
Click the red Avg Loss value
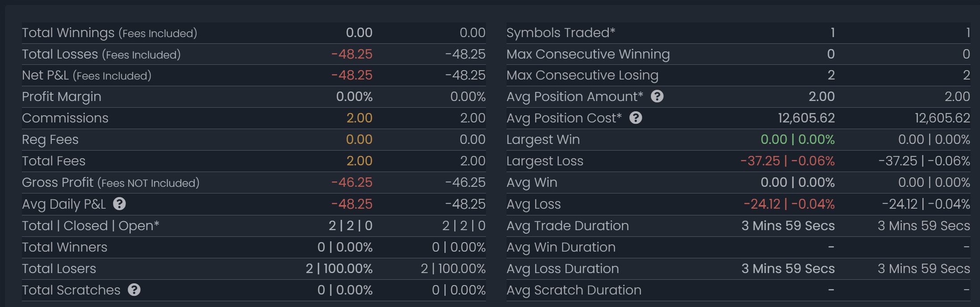pyautogui.click(x=789, y=204)
